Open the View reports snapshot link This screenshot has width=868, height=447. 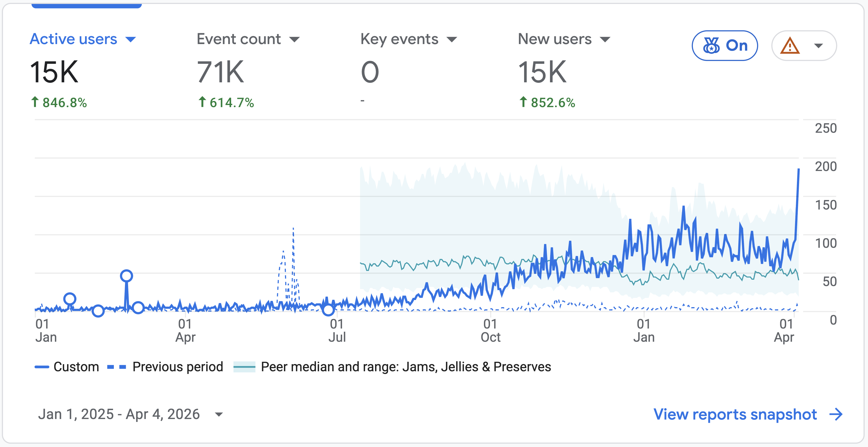pos(748,414)
